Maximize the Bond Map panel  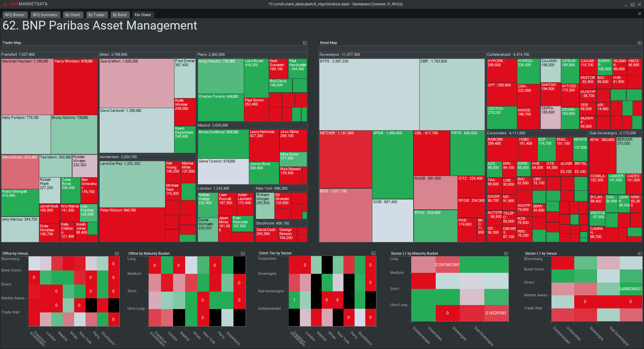tap(640, 43)
